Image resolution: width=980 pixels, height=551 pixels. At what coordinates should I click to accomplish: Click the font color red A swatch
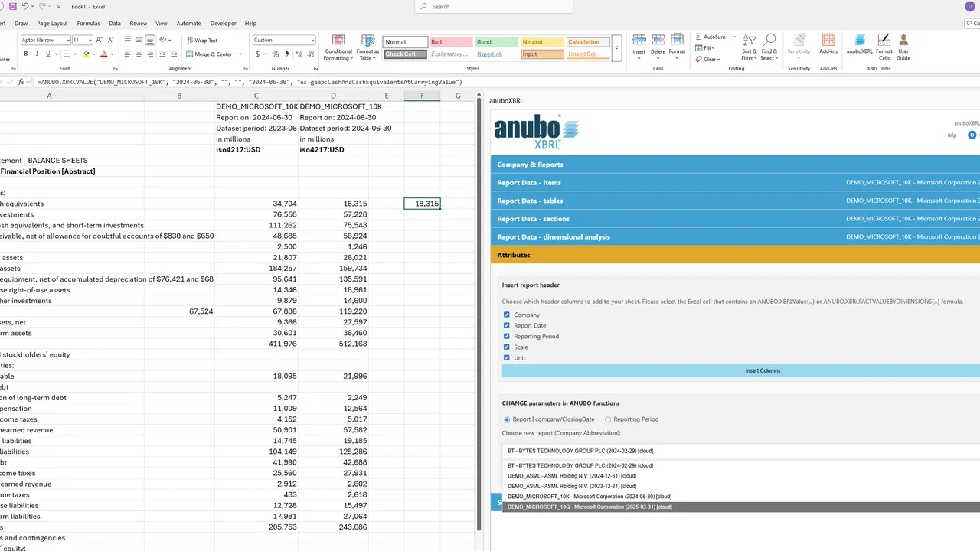(103, 54)
